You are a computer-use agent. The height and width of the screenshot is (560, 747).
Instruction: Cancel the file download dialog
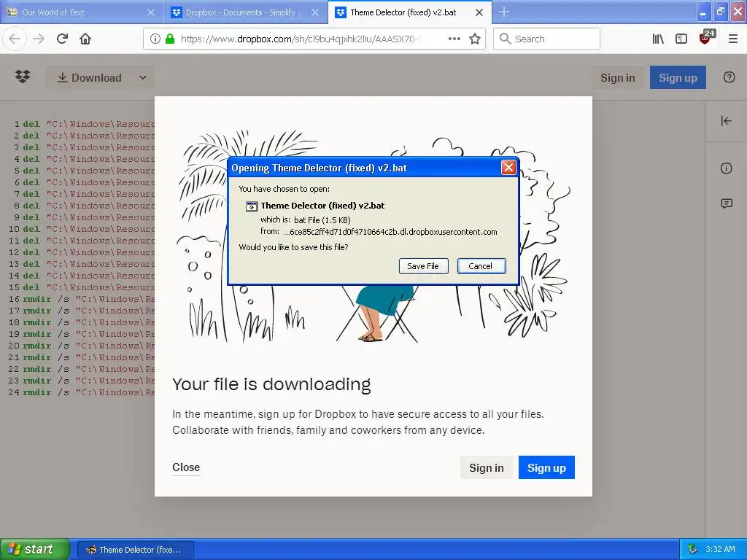[x=481, y=266]
